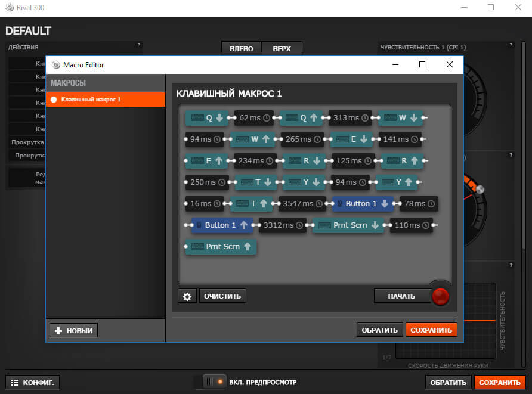This screenshot has width=532, height=394.
Task: Click the SteelSeries icon in Macro Editor title bar
Action: (x=55, y=64)
